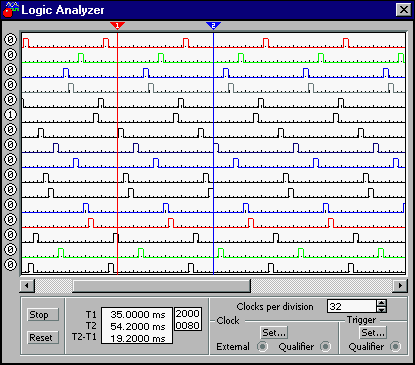This screenshot has height=365, width=415.
Task: Toggle the Trigger Qualifier radio indicator
Action: click(x=396, y=347)
